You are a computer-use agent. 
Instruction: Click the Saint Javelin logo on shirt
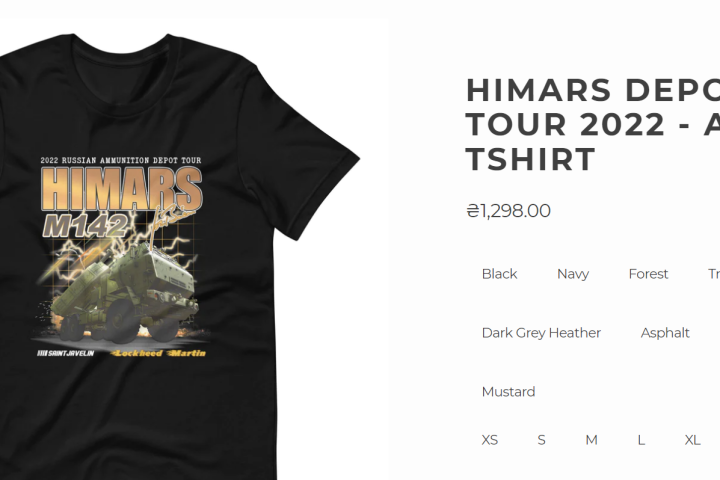tap(65, 353)
